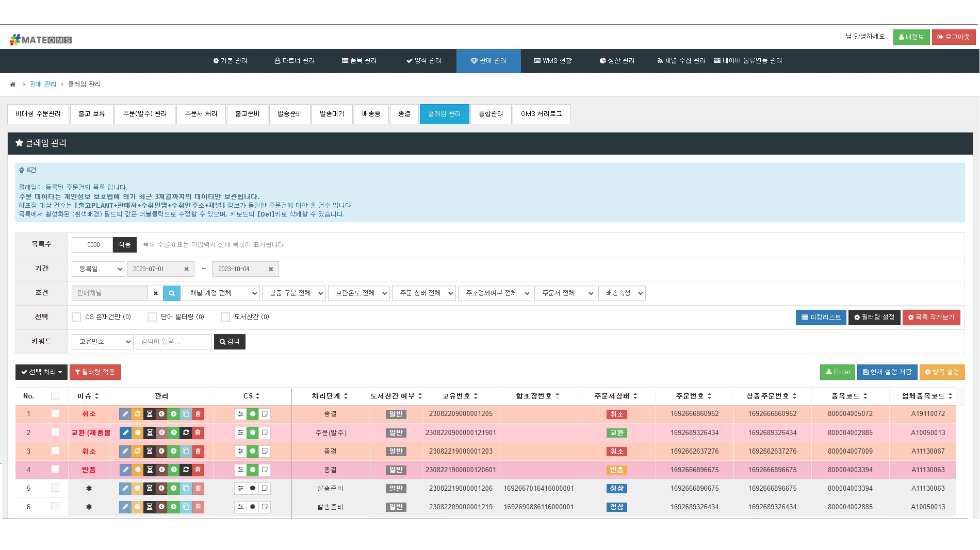Check the '도서산간' filter checkbox

click(225, 317)
